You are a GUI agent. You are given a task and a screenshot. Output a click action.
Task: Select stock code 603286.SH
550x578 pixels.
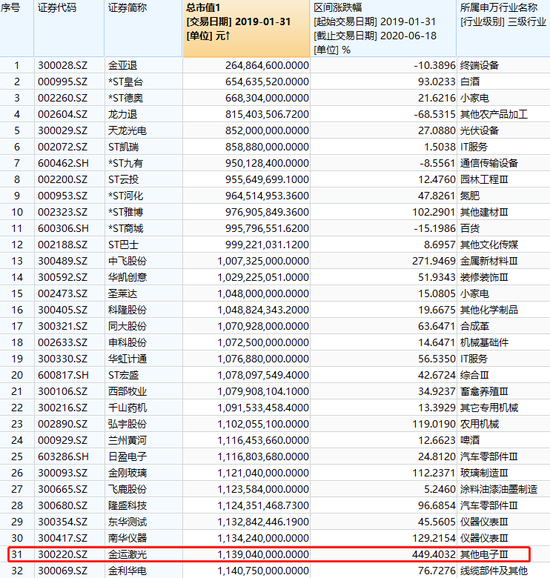63,457
